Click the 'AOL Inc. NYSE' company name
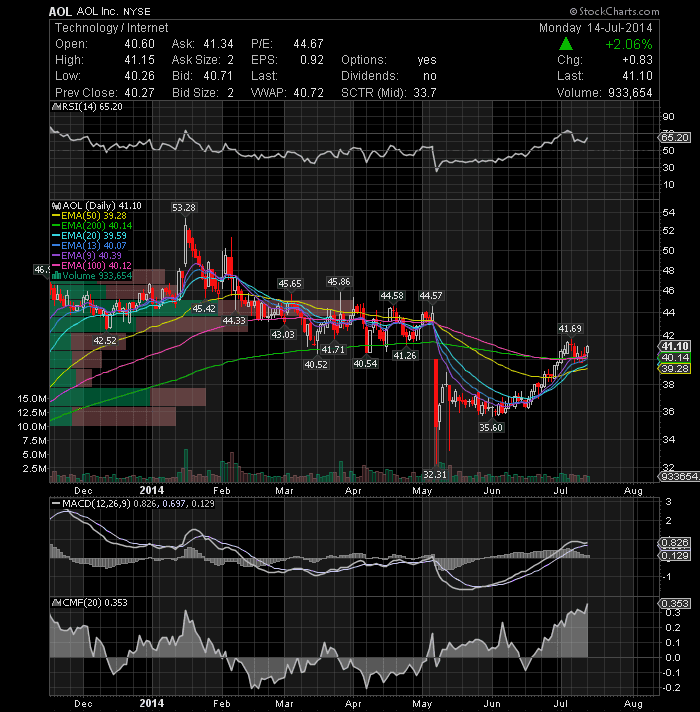The width and height of the screenshot is (700, 712). pyautogui.click(x=113, y=11)
